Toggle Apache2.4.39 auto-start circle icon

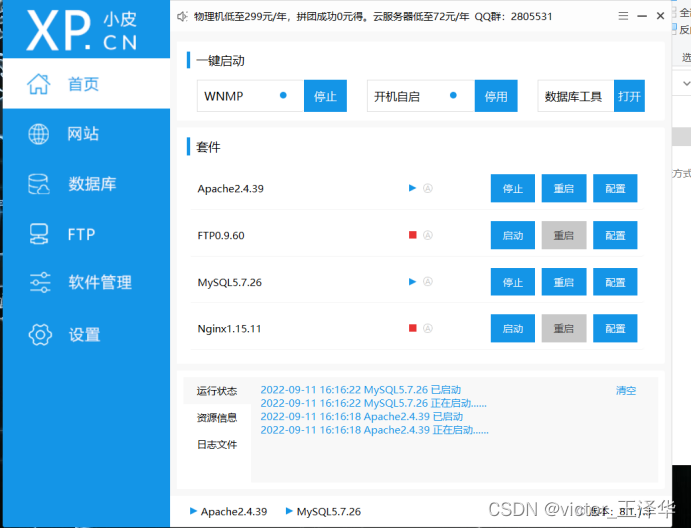[x=428, y=189]
